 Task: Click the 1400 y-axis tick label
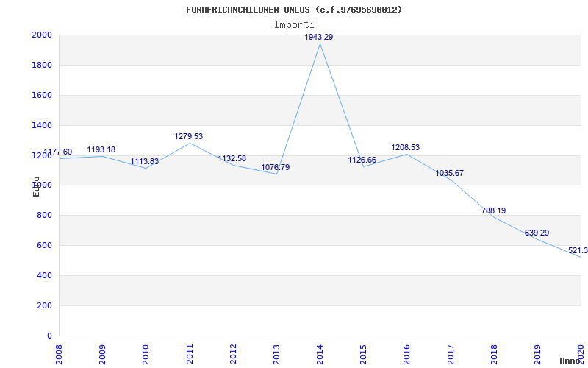tap(42, 125)
